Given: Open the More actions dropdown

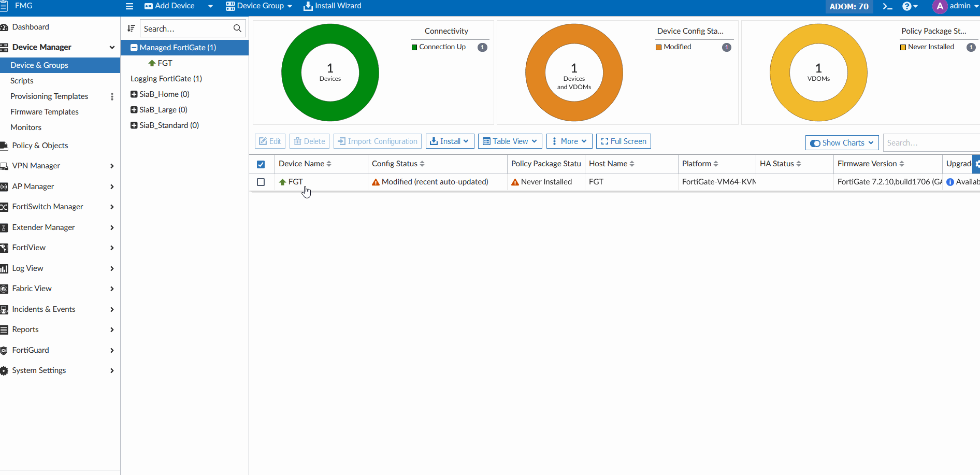Looking at the screenshot, I should coord(569,141).
